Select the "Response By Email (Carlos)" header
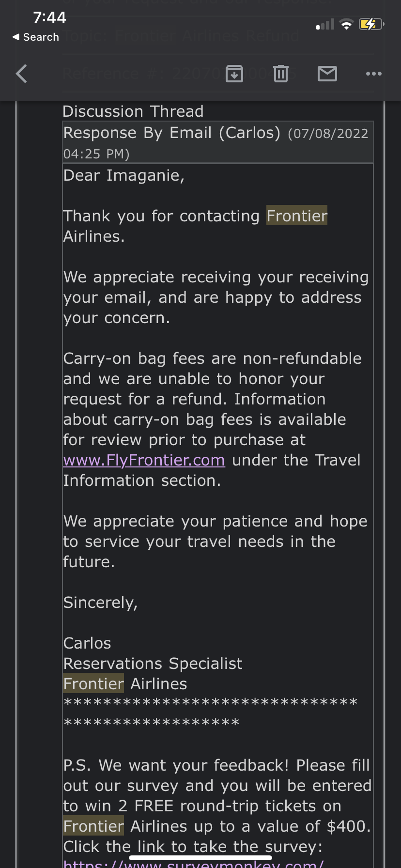The width and height of the screenshot is (401, 868). (171, 133)
